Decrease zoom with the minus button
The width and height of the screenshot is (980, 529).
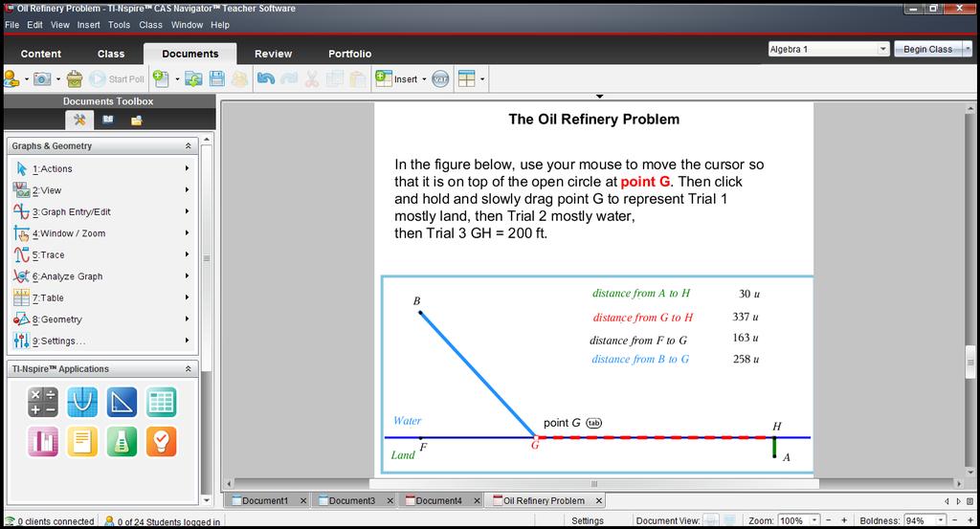click(x=829, y=520)
